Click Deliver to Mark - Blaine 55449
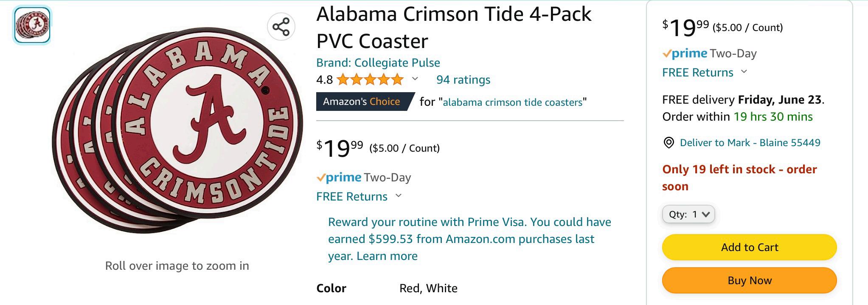The height and width of the screenshot is (305, 868). 750,143
